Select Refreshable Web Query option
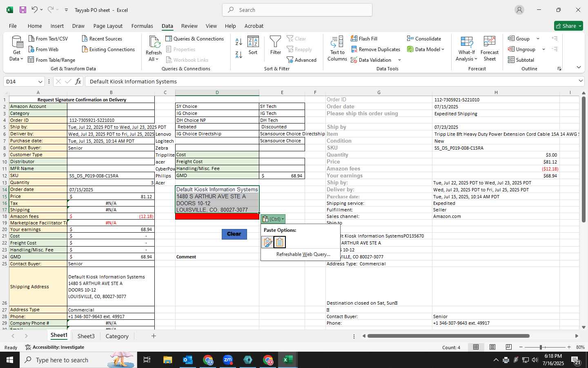588x368 pixels. [303, 254]
